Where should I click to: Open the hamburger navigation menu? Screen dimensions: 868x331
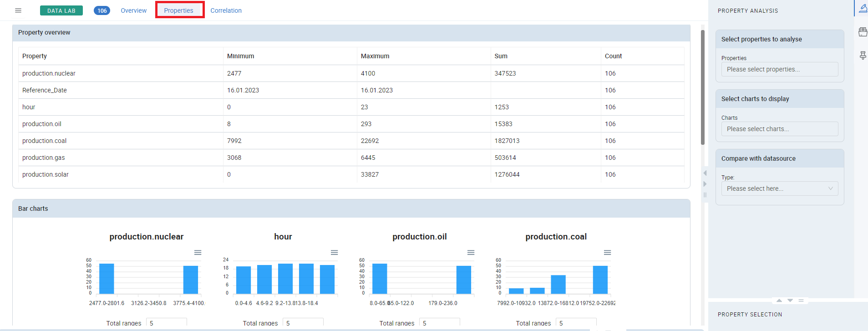pyautogui.click(x=18, y=10)
